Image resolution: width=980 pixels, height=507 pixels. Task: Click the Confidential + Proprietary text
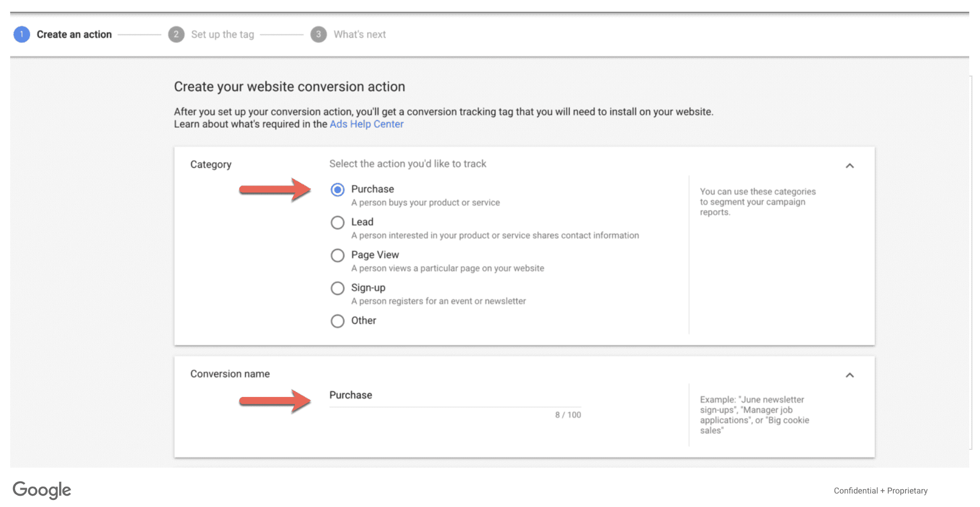point(880,490)
